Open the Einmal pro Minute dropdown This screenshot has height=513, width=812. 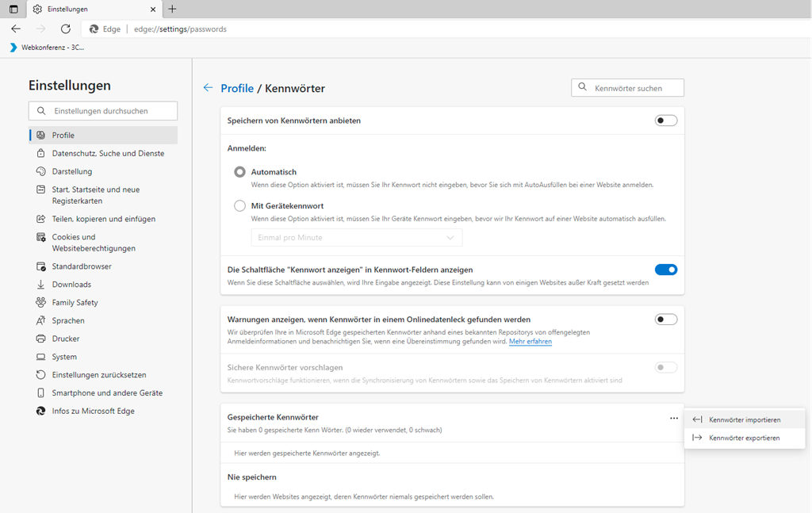pos(356,238)
